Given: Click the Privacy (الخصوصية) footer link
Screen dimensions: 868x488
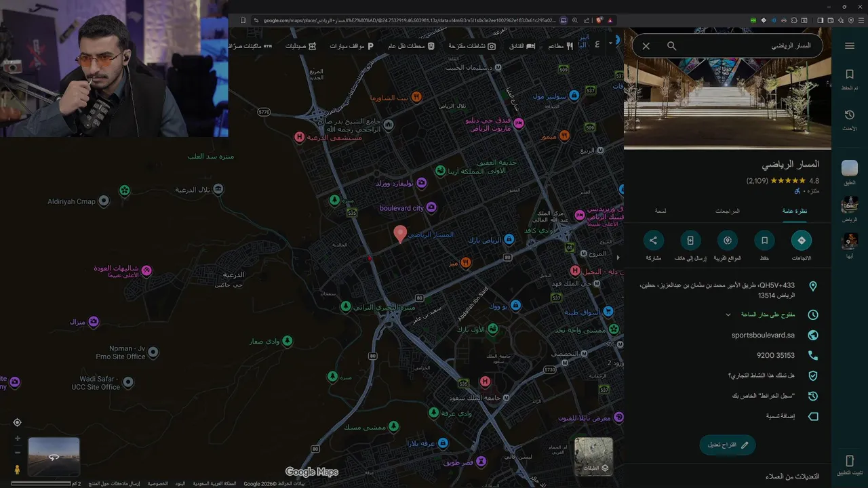Looking at the screenshot, I should pos(158,483).
